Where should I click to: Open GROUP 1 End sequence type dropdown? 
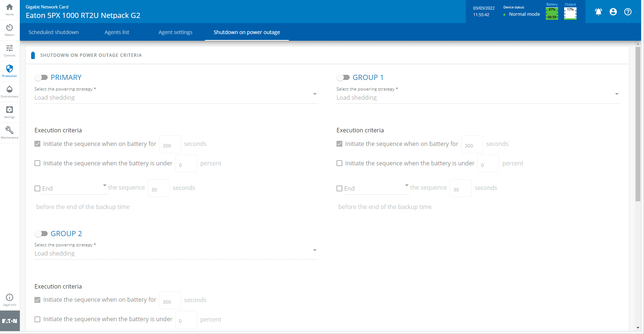tap(376, 188)
